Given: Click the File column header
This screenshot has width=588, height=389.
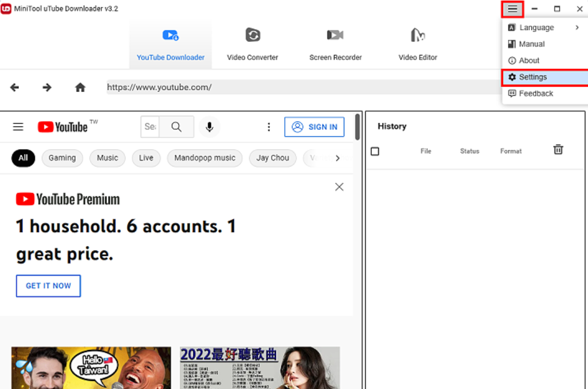Looking at the screenshot, I should 426,151.
